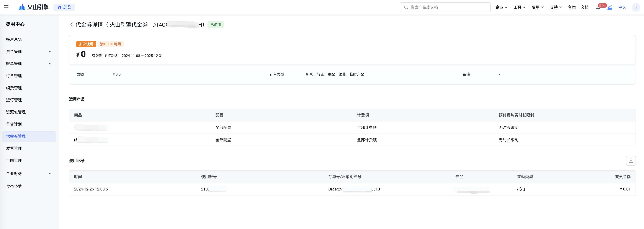644x229 pixels.
Task: Download the usage records
Action: click(x=631, y=161)
